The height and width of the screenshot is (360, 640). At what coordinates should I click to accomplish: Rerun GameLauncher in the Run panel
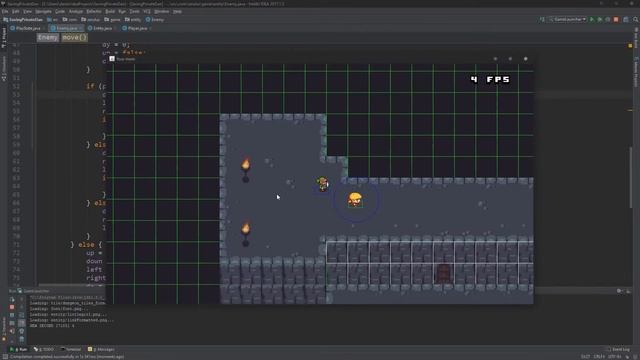(x=12, y=299)
